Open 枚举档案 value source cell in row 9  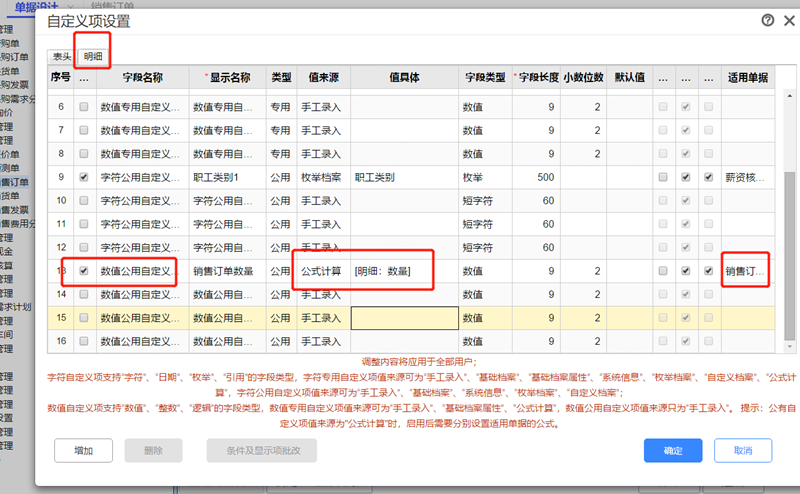[323, 177]
